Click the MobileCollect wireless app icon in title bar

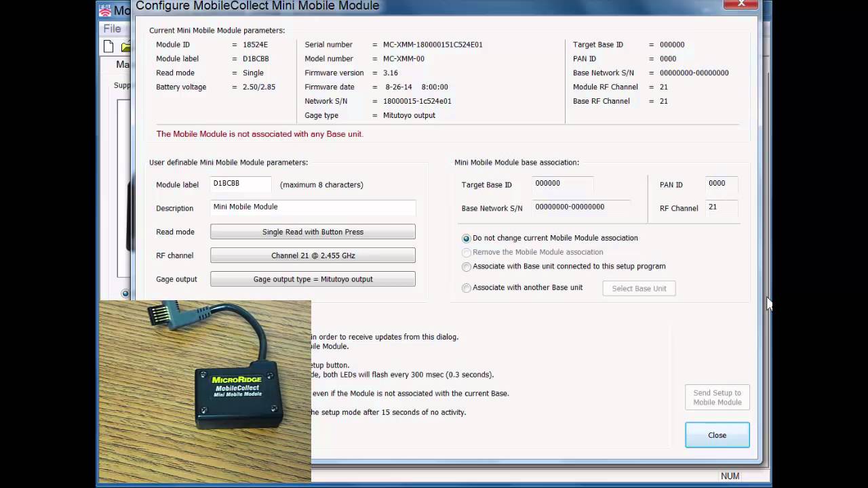(x=105, y=10)
